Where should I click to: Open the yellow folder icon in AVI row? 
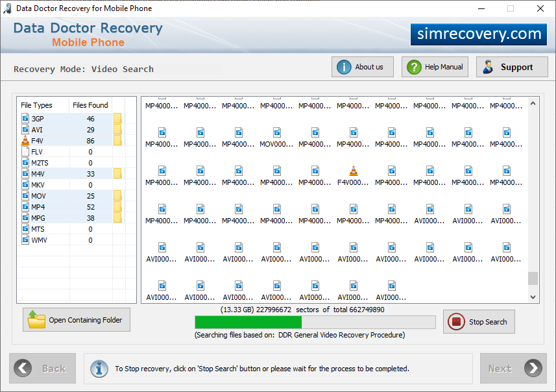(117, 129)
